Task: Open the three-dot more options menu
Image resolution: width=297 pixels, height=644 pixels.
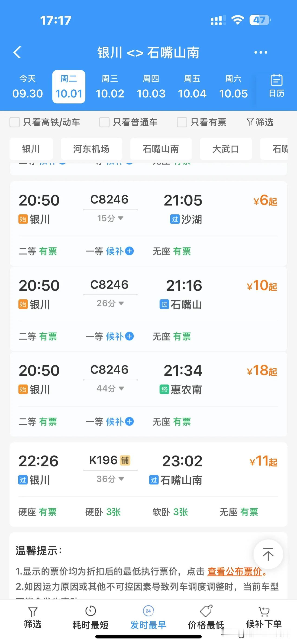Action: 261,52
